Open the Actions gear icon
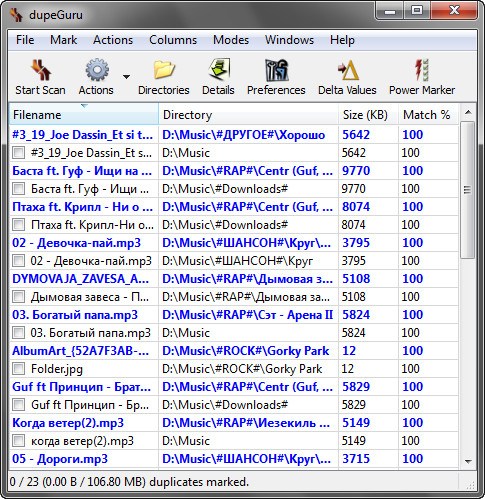This screenshot has height=499, width=485. pyautogui.click(x=97, y=70)
